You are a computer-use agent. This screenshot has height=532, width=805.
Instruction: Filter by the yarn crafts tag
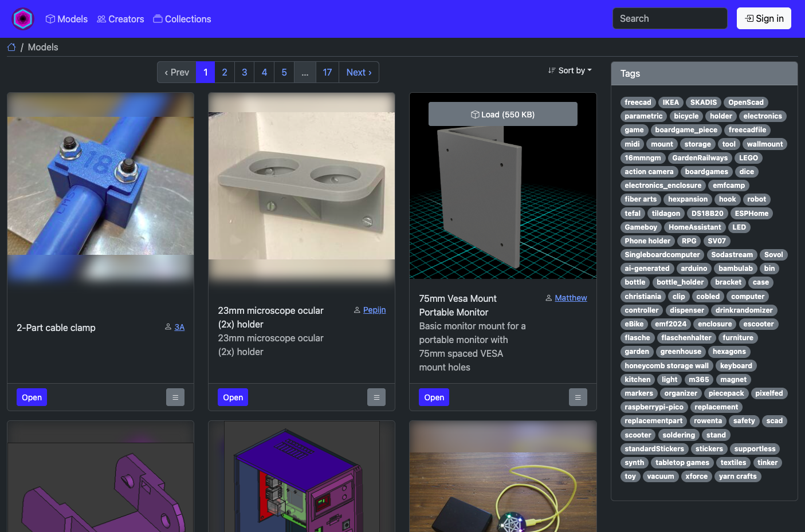tap(737, 476)
